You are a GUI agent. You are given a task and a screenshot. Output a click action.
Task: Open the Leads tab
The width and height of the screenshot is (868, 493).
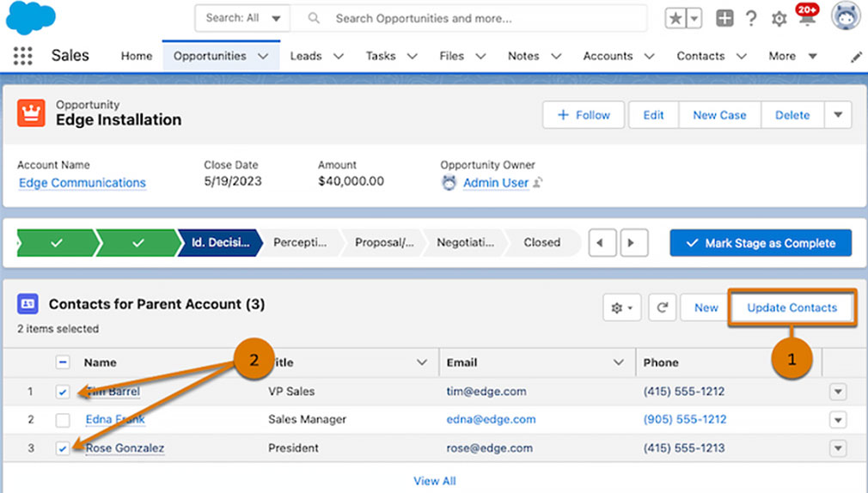(x=305, y=56)
